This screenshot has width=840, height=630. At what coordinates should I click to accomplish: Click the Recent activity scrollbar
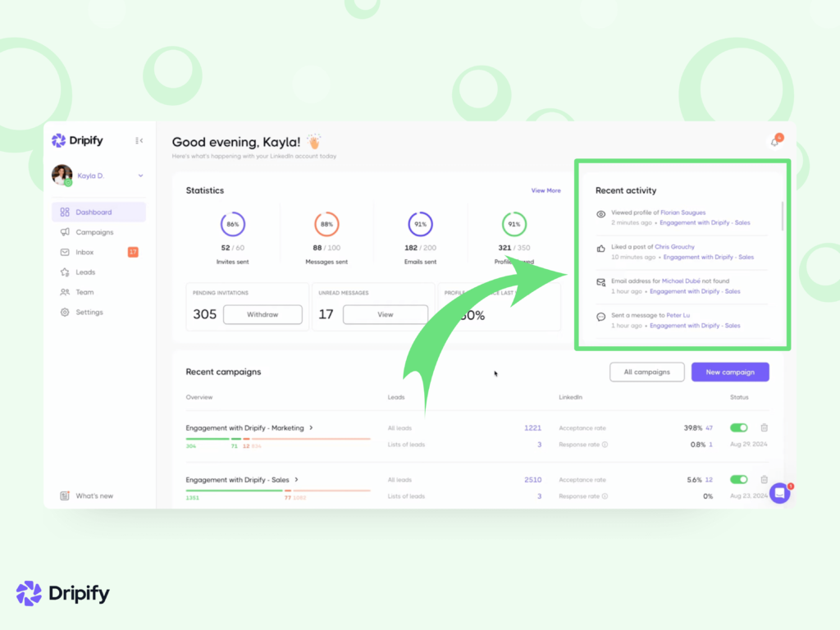pyautogui.click(x=783, y=215)
